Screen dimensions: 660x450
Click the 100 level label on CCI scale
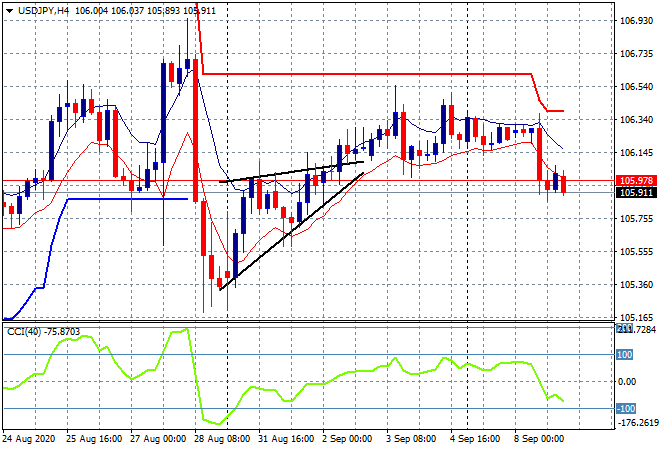(x=625, y=355)
